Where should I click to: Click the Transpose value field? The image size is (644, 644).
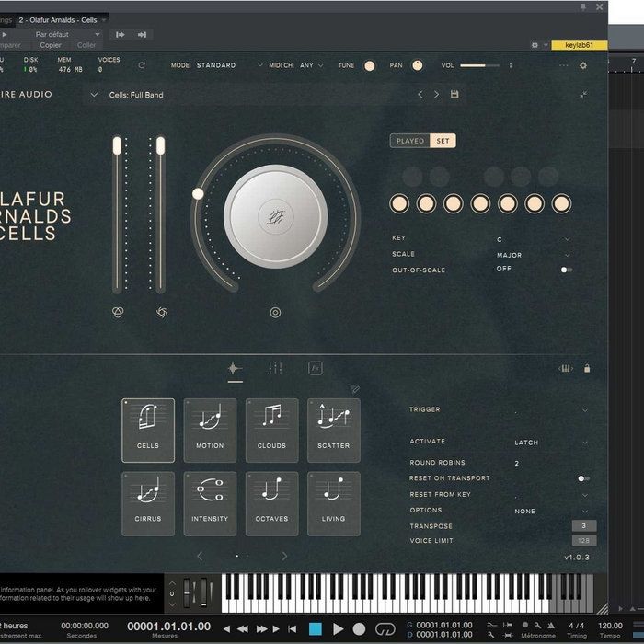coord(584,525)
